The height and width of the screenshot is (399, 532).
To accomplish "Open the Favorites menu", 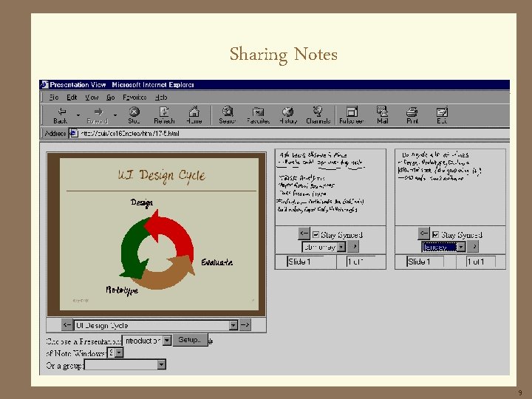I will coord(134,98).
